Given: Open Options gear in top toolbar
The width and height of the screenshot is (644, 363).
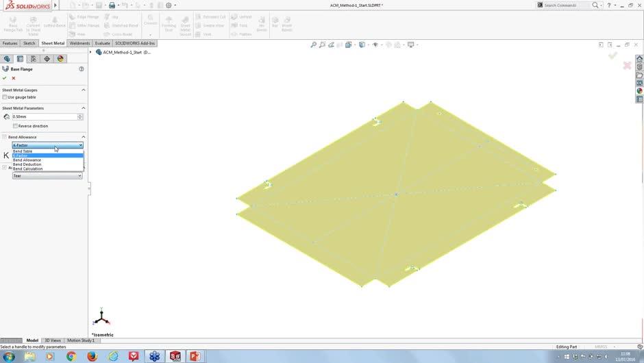Looking at the screenshot, I should 169,5.
